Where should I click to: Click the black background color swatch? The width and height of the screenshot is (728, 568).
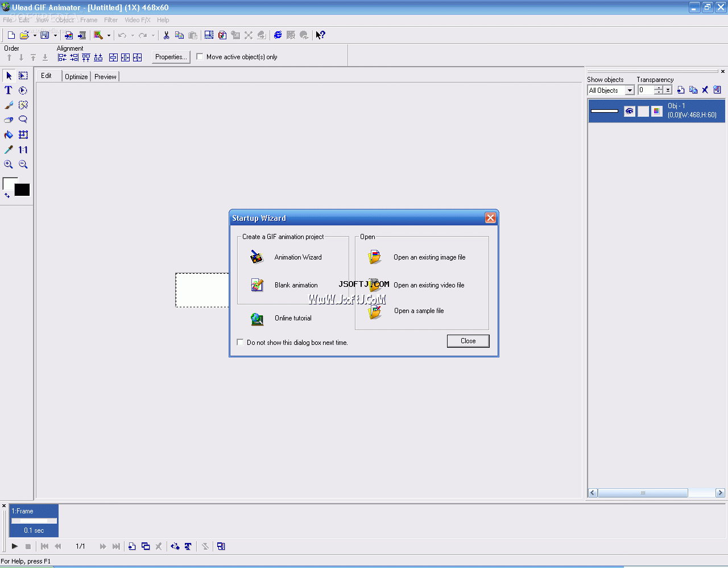[x=22, y=190]
